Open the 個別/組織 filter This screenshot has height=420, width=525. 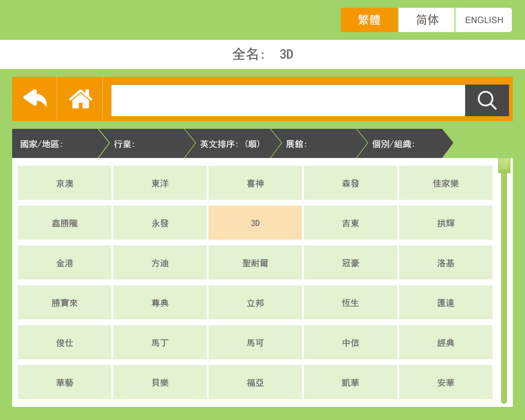403,144
